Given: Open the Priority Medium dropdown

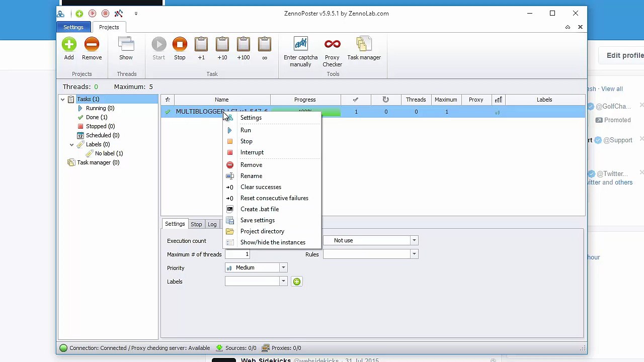Looking at the screenshot, I should click(283, 268).
